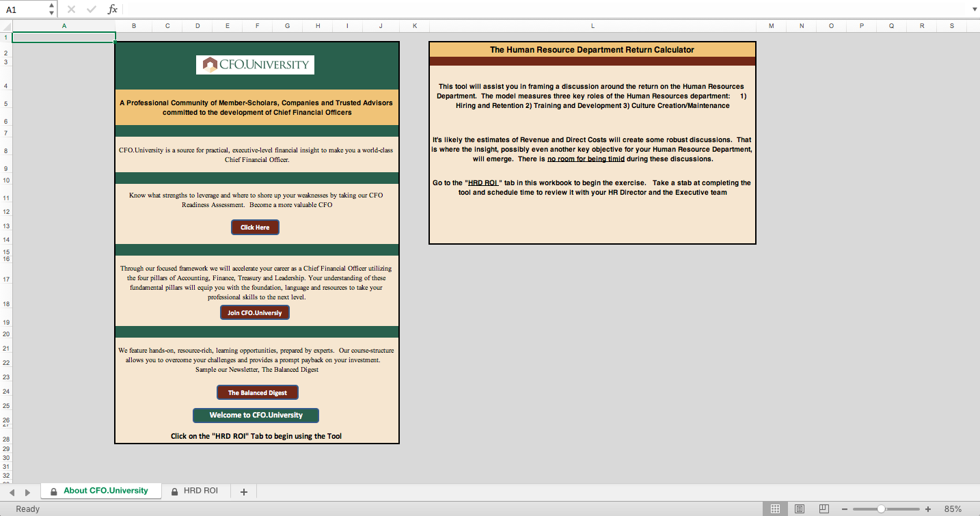The height and width of the screenshot is (516, 980).
Task: Select column P header
Action: (x=861, y=26)
